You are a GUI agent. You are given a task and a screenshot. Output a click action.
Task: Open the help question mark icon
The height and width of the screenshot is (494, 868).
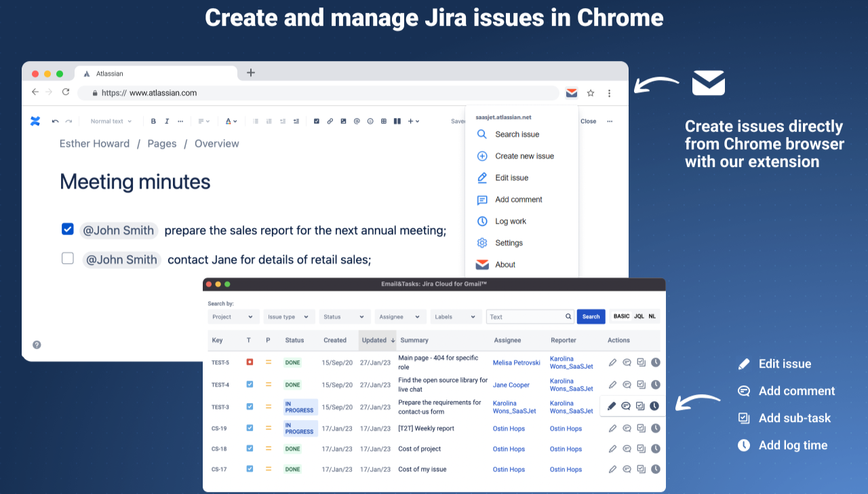click(37, 345)
